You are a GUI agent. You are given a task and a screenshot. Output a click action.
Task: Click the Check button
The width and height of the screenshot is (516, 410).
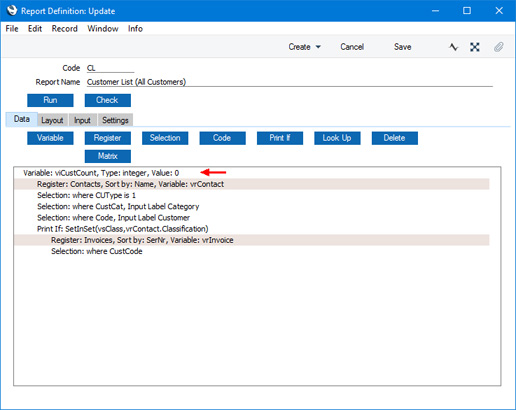coord(108,100)
